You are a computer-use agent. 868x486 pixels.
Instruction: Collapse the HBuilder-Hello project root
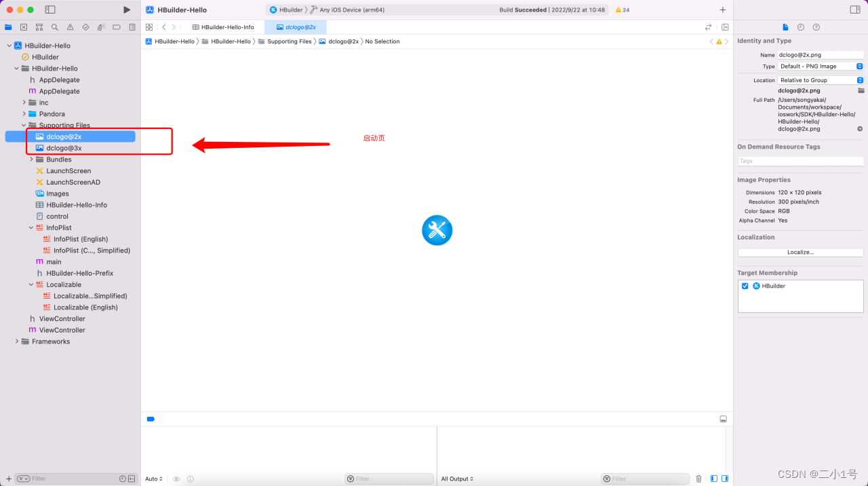coord(9,45)
